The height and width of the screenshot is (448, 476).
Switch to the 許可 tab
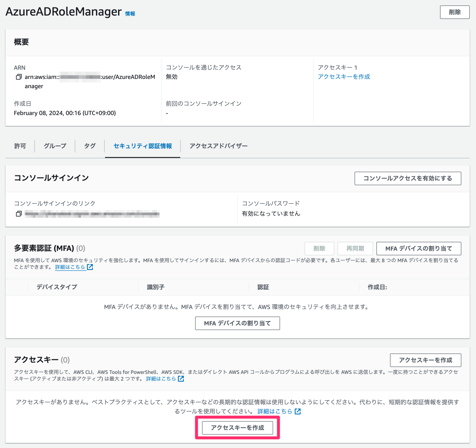tap(20, 146)
